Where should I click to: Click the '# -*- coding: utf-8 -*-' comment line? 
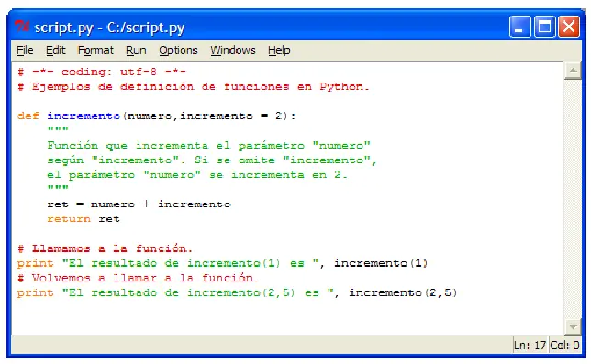point(101,72)
